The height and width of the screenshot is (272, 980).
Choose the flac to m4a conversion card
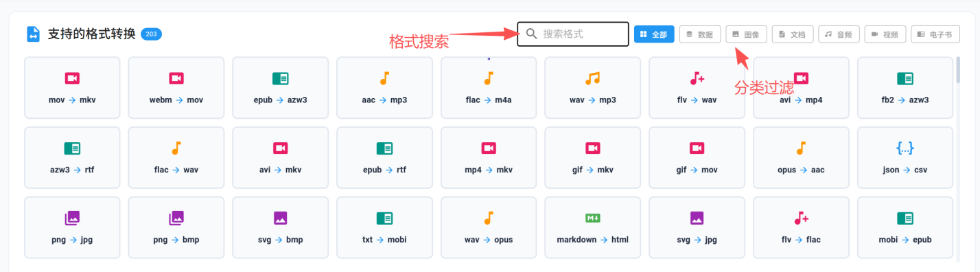pos(489,88)
